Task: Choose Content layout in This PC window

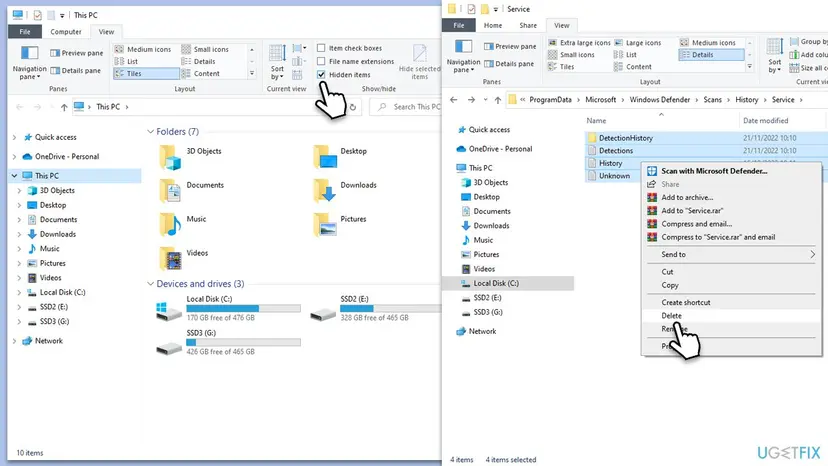Action: [201, 73]
